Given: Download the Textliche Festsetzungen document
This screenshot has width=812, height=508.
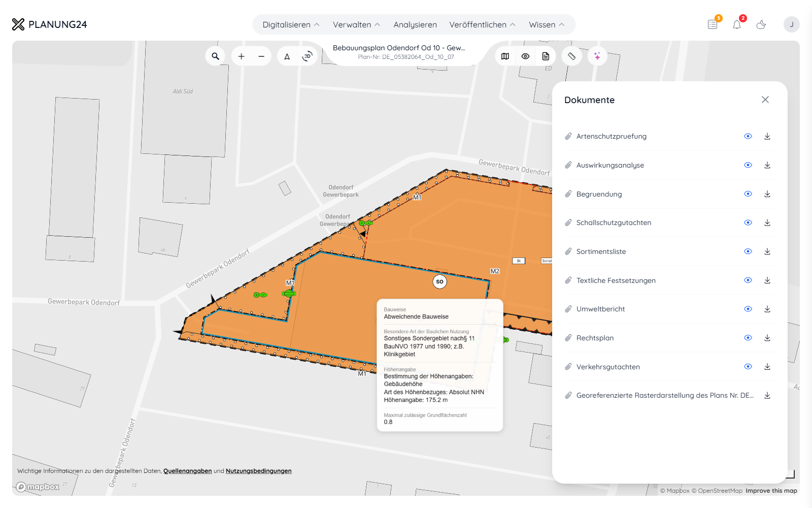Looking at the screenshot, I should (x=767, y=280).
